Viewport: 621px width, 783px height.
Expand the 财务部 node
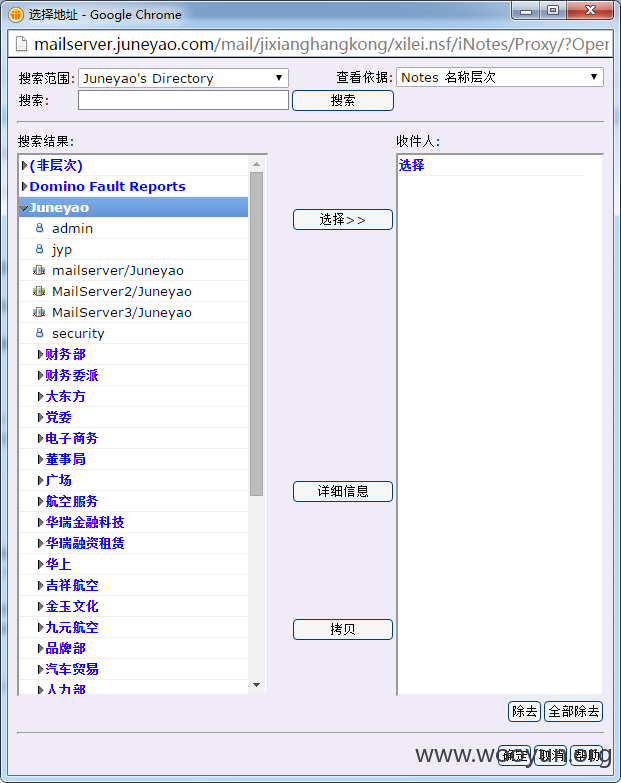40,355
